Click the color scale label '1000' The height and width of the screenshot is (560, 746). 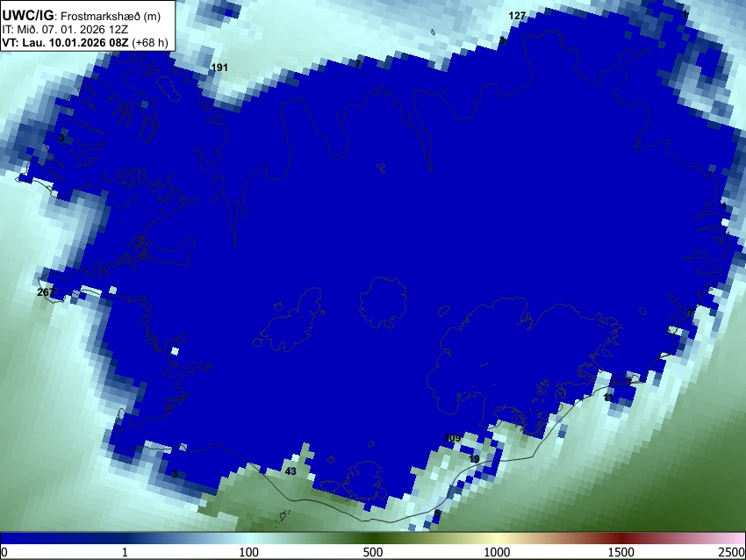pos(497,552)
